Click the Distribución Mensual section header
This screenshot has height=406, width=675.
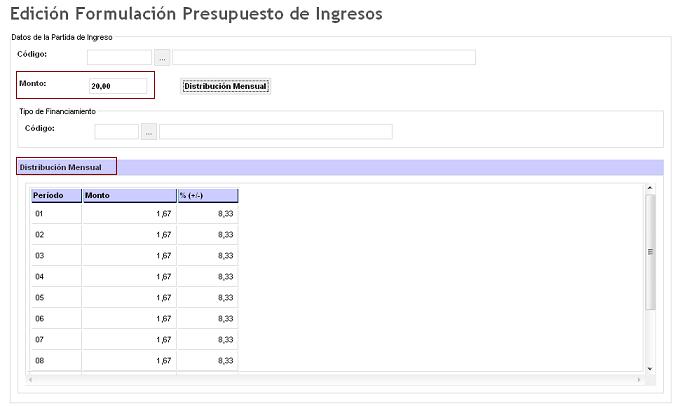66,167
